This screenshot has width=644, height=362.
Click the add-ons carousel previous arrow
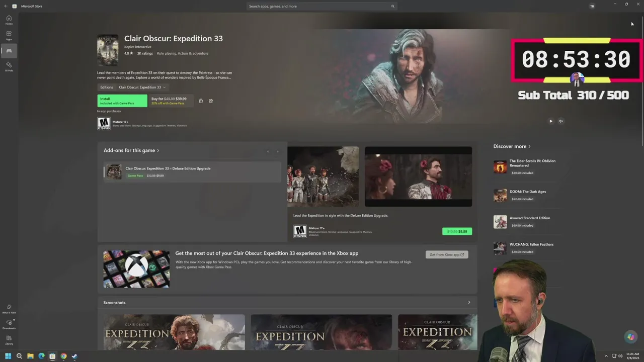coord(268,151)
